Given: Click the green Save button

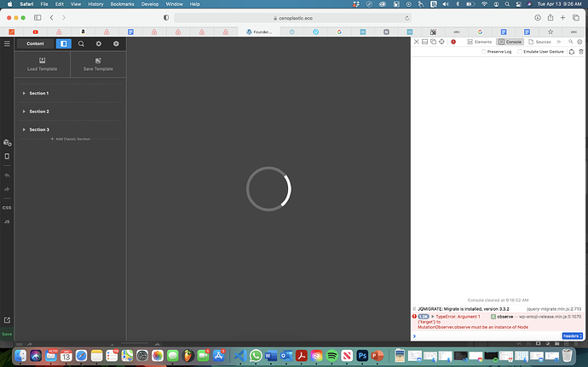Looking at the screenshot, I should (x=7, y=334).
